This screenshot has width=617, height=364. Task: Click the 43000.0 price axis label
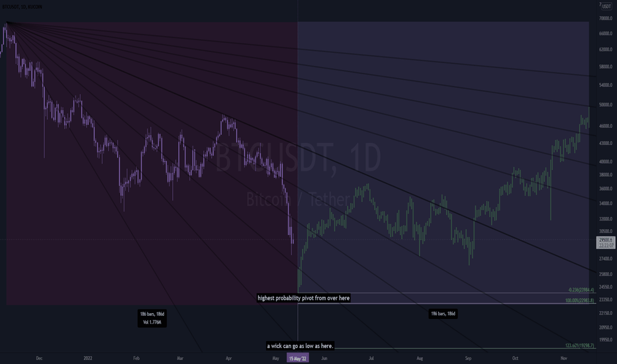click(606, 143)
